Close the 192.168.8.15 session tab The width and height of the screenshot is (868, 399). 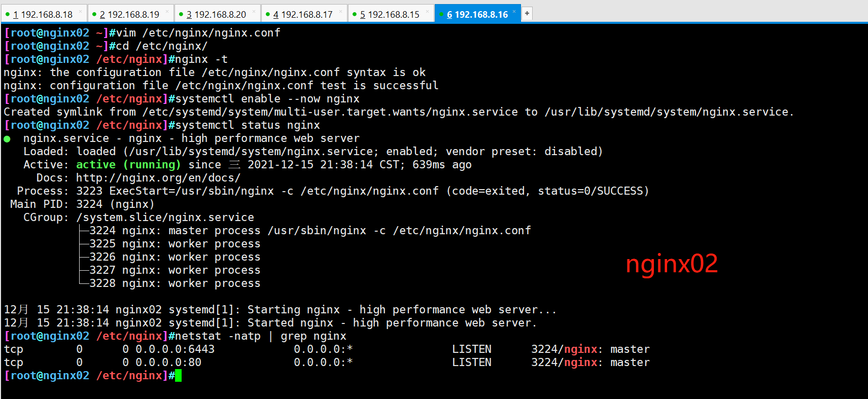427,11
